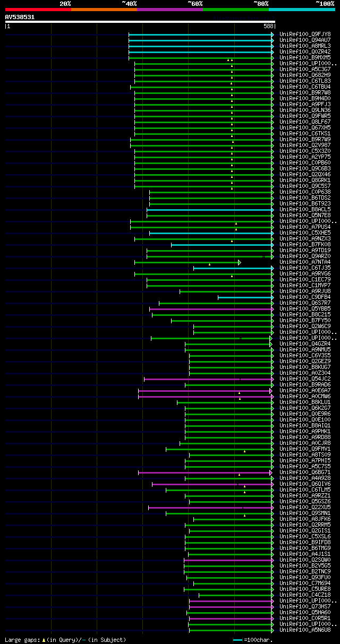Select label UniRef100_C0P638
This screenshot has height=644, width=340.
point(305,192)
